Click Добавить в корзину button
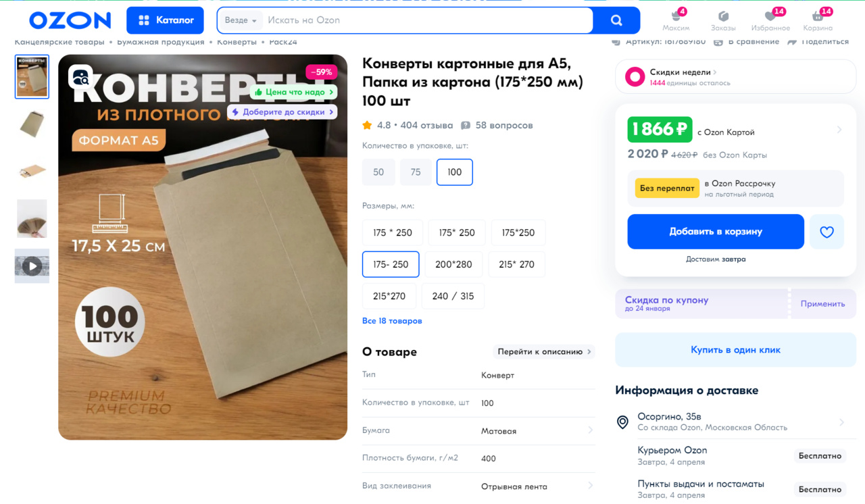Screen dimensions: 865x504 click(716, 232)
